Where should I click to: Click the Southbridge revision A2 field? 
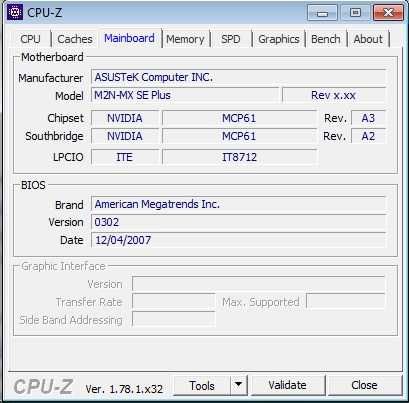click(x=368, y=136)
